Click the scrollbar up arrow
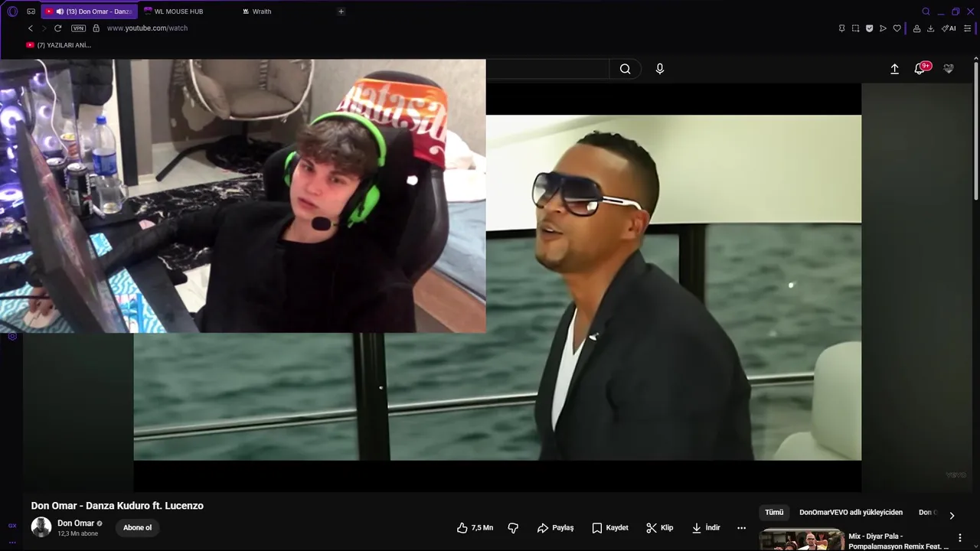This screenshot has height=551, width=980. (x=976, y=57)
